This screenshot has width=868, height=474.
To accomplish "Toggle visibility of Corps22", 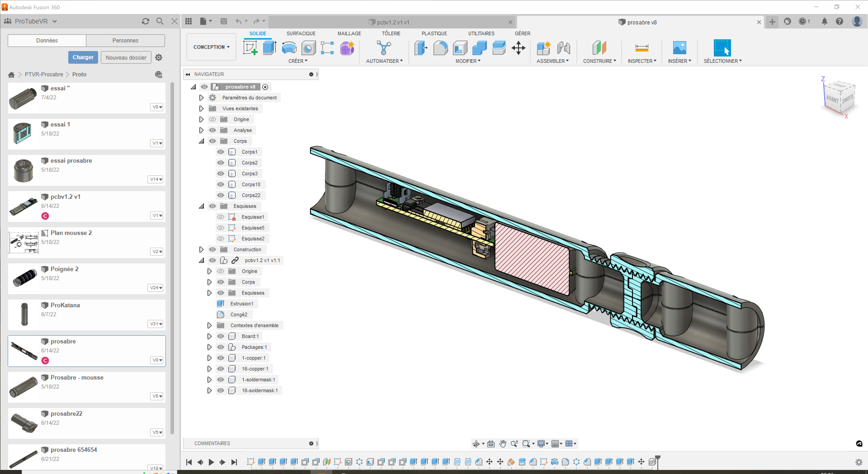I will 220,195.
